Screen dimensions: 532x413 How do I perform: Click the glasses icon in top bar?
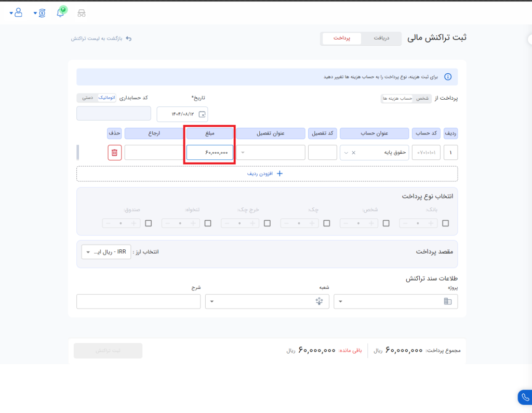[82, 13]
